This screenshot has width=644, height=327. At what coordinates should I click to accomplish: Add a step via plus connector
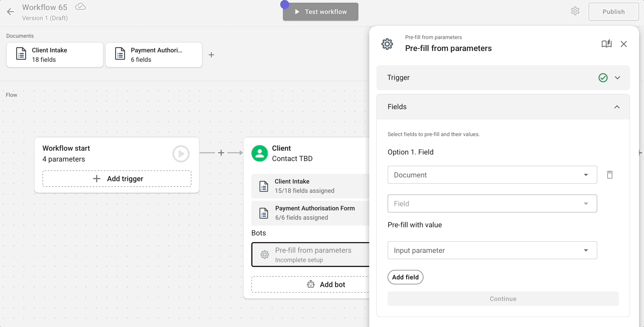coord(221,153)
